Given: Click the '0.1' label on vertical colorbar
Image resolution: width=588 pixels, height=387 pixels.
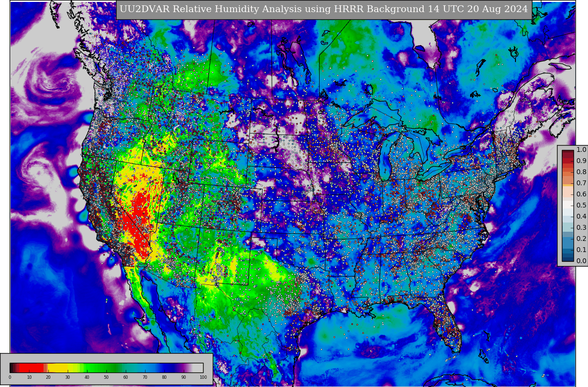Looking at the screenshot, I should click(581, 250).
